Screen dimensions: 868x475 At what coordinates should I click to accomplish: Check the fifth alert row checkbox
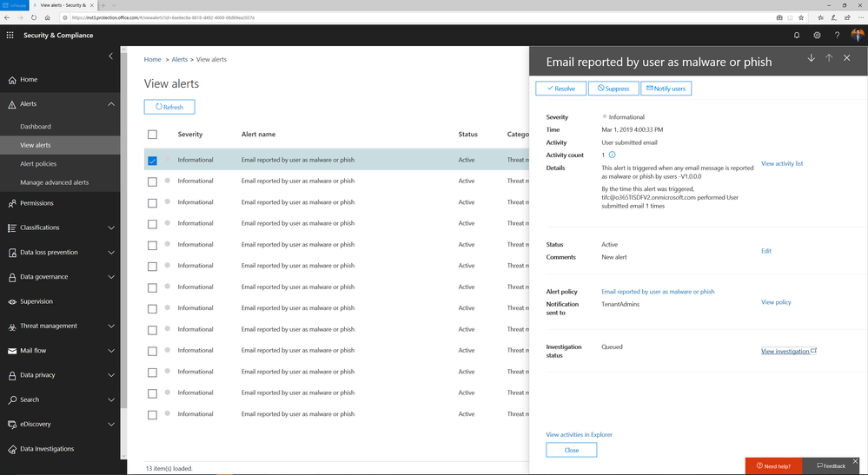click(152, 245)
